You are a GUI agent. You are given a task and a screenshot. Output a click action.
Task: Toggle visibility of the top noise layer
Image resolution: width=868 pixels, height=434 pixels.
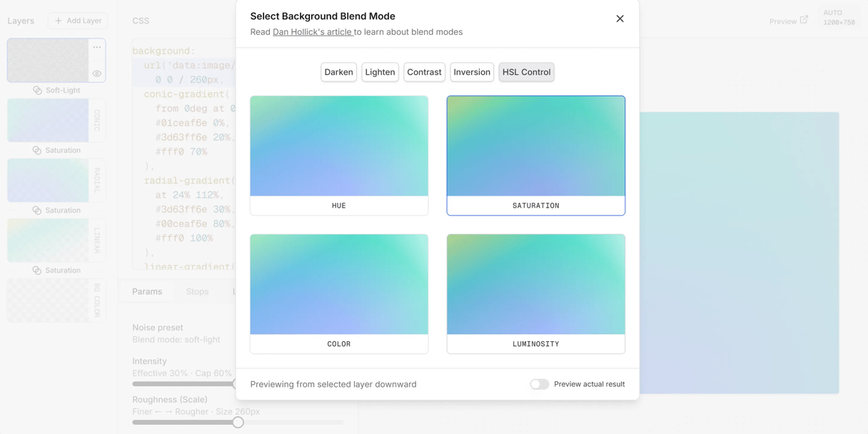coord(97,74)
